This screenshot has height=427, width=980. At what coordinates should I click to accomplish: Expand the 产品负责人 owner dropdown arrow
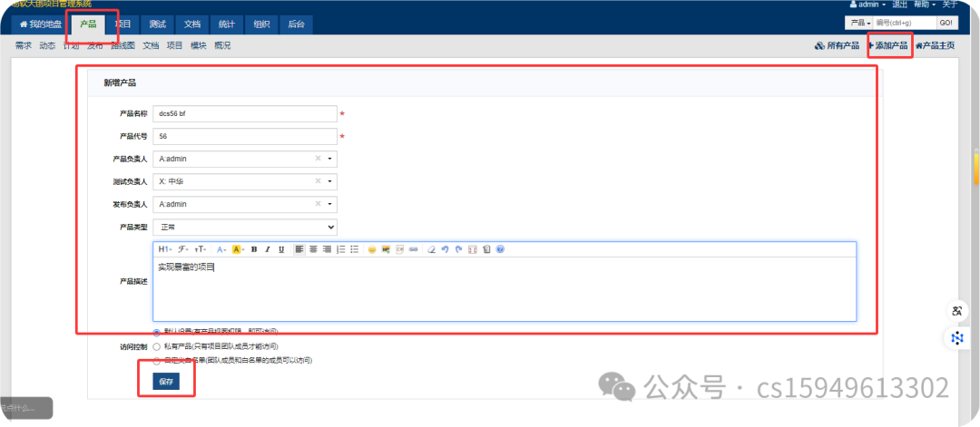[x=330, y=159]
